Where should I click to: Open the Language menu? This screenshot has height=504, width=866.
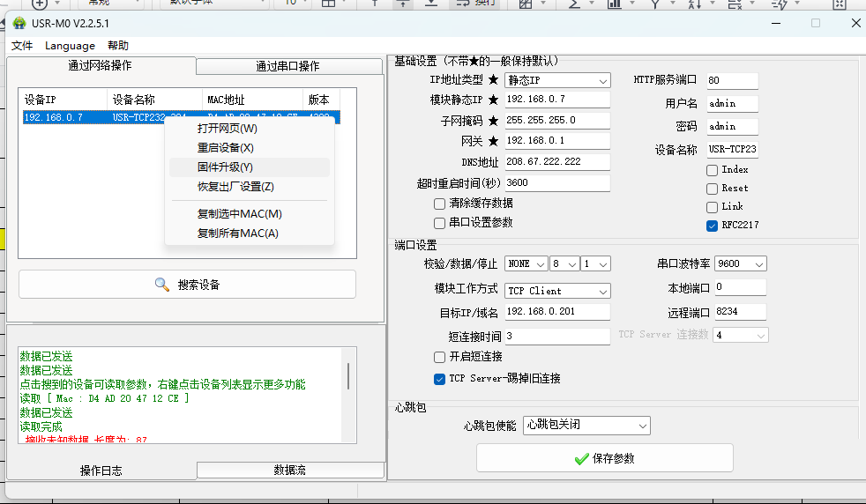click(x=70, y=46)
